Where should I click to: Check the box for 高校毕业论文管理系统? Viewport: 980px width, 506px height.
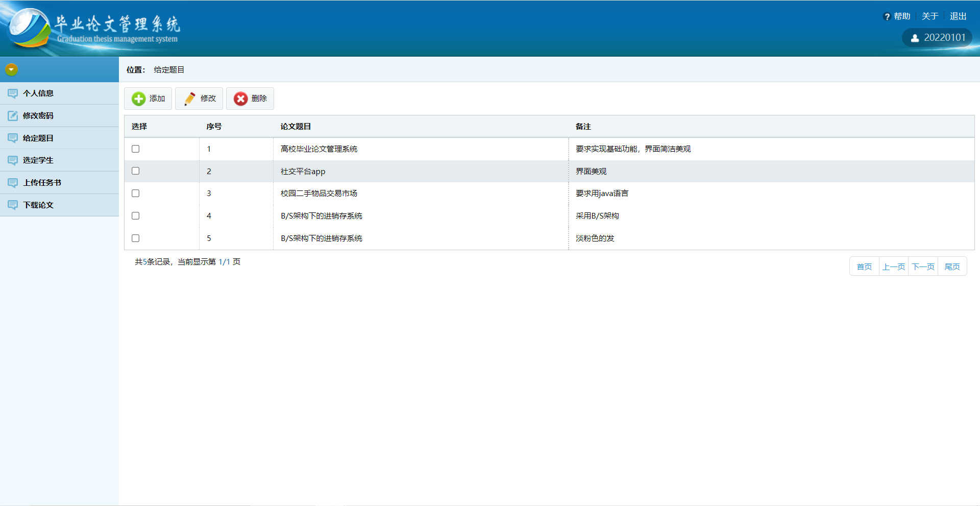click(x=135, y=149)
